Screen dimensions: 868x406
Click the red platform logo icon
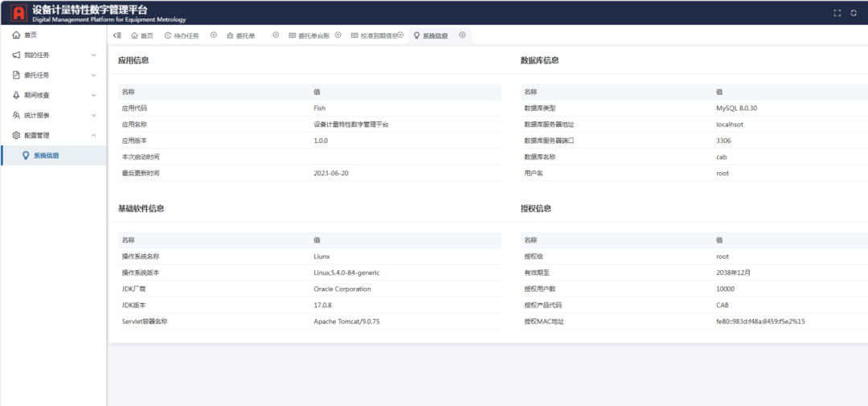pos(18,13)
